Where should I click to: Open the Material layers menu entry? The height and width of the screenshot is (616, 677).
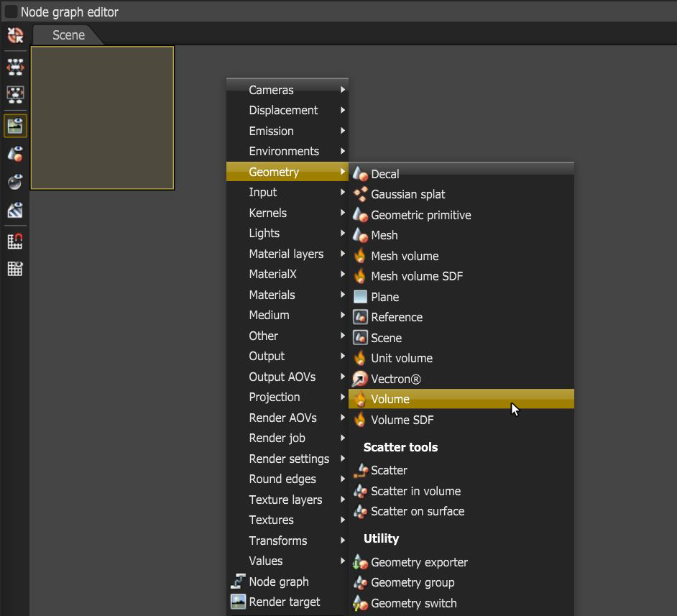point(287,254)
